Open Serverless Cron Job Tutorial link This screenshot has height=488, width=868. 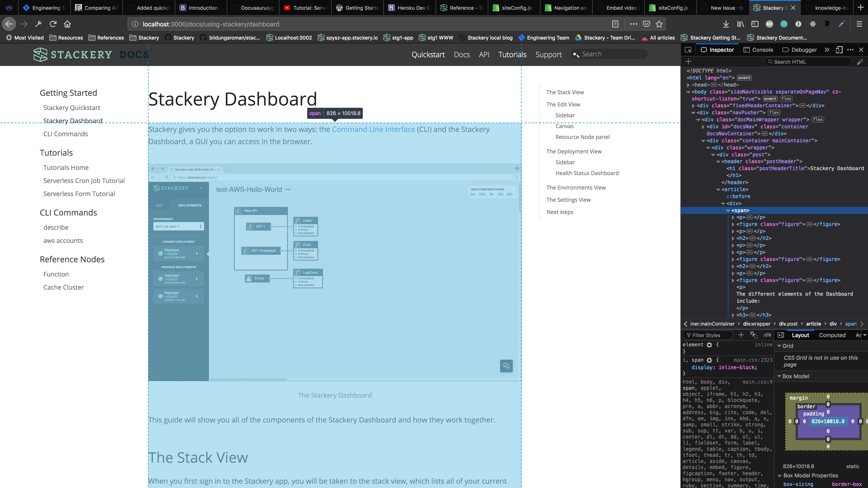[84, 181]
